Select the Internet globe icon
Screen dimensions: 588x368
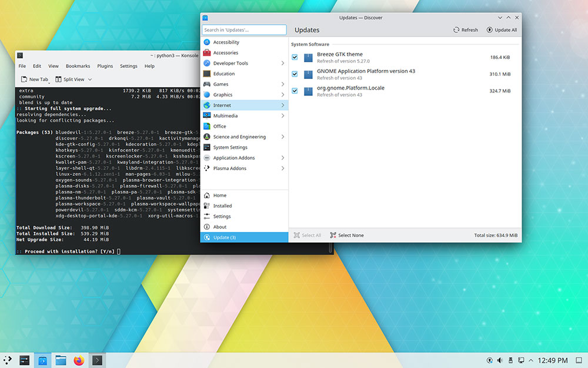(206, 105)
